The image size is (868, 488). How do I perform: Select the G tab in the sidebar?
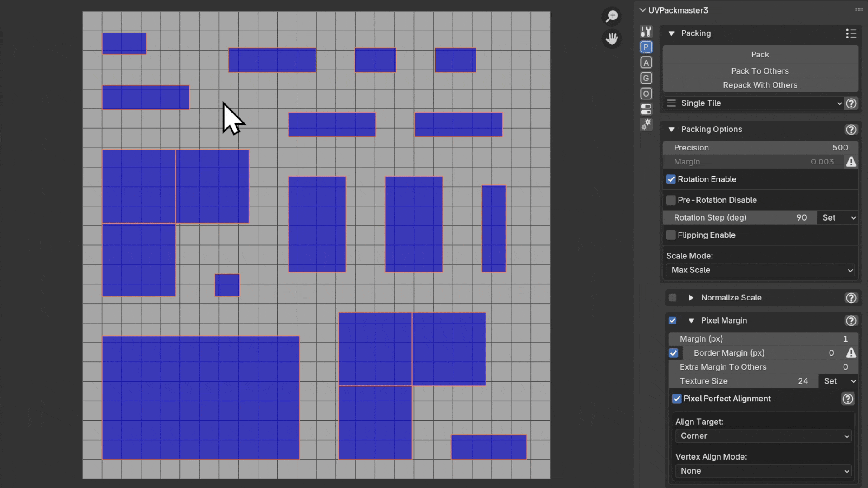(x=646, y=78)
